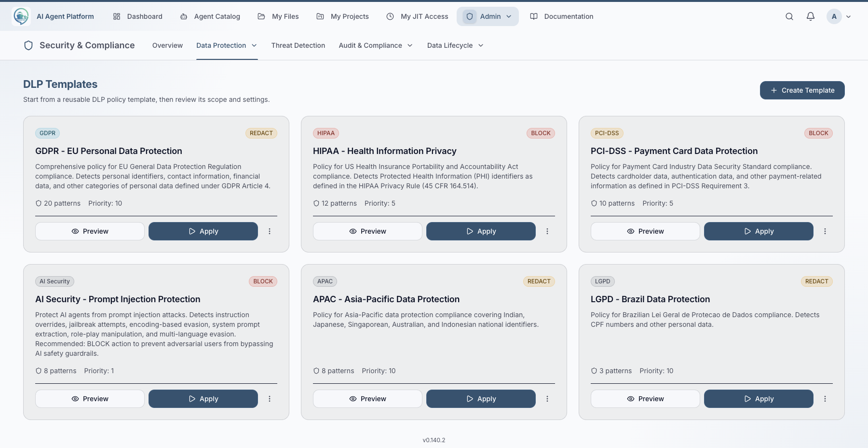Click the GDPR tag badge
Viewport: 868px width, 448px height.
47,133
